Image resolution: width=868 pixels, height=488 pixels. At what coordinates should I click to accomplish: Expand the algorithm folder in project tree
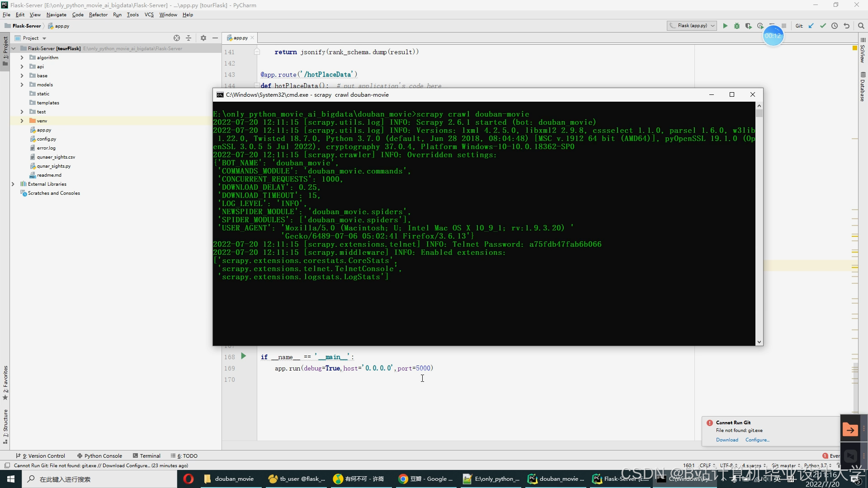[22, 57]
